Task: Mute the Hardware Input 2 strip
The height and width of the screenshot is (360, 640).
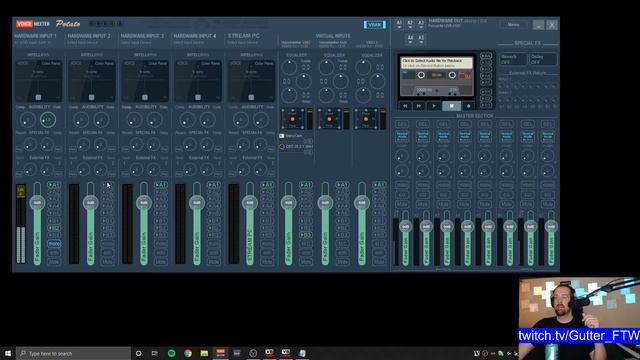Action: click(107, 262)
